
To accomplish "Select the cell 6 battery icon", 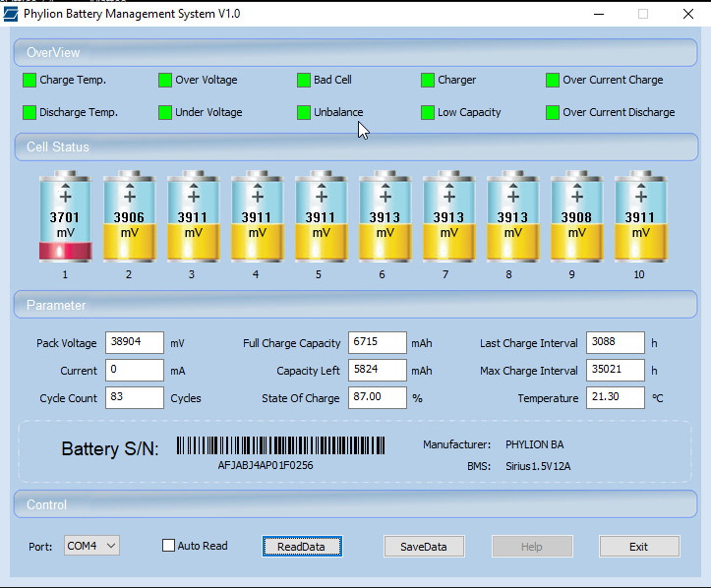I will [x=385, y=216].
